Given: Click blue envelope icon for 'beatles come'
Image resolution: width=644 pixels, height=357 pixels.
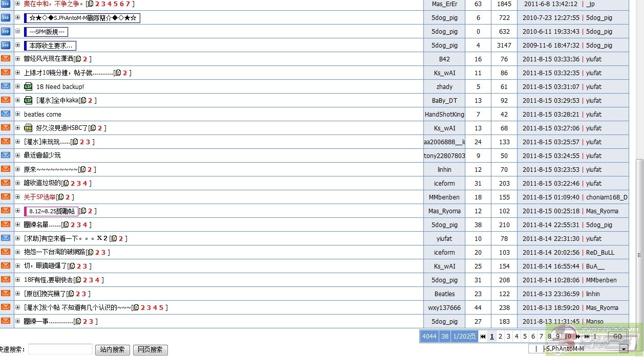Looking at the screenshot, I should tap(6, 114).
